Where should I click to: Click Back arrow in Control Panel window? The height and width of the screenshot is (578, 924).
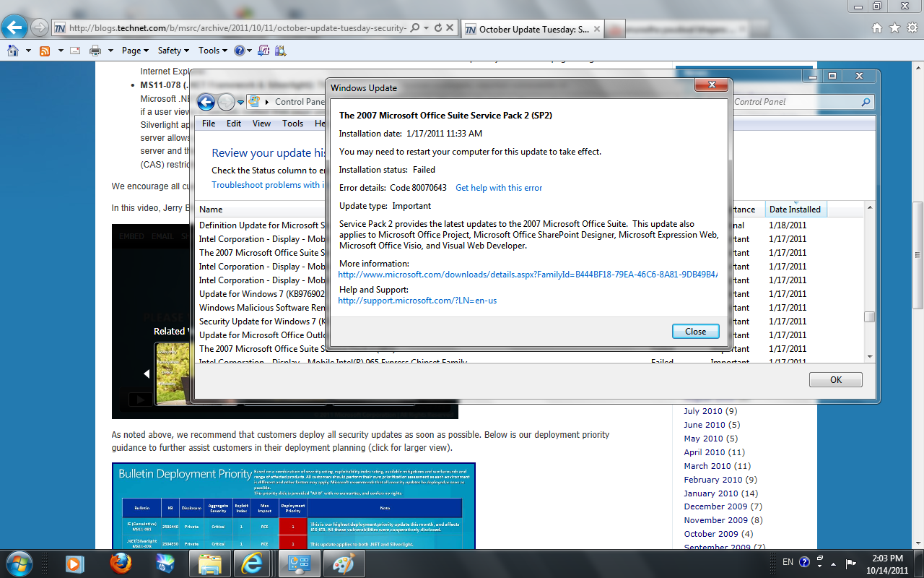click(x=206, y=102)
